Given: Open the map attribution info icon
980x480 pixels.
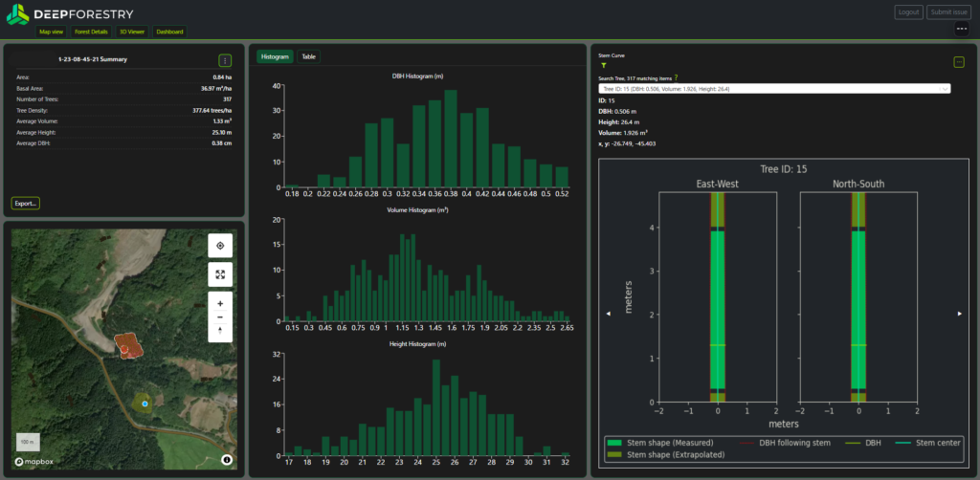Looking at the screenshot, I should tap(226, 460).
